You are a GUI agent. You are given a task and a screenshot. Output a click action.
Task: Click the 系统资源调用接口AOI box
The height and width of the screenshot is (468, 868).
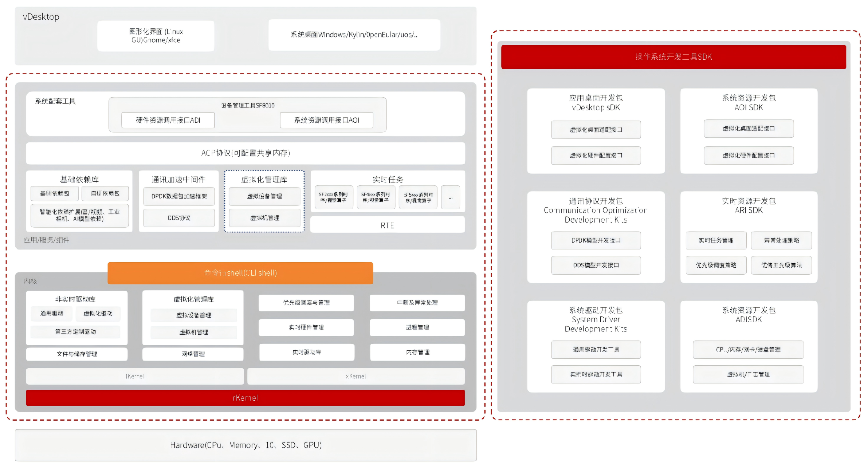[x=326, y=120]
